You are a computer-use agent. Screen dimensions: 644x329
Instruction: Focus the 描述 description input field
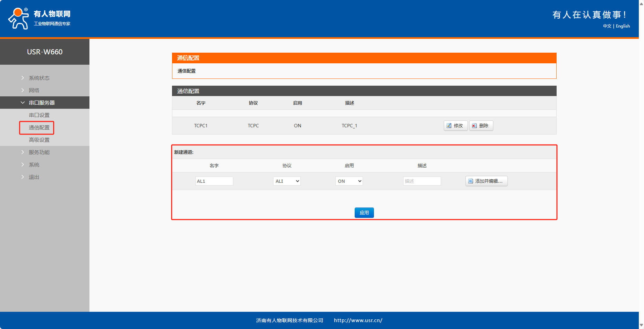coord(422,181)
